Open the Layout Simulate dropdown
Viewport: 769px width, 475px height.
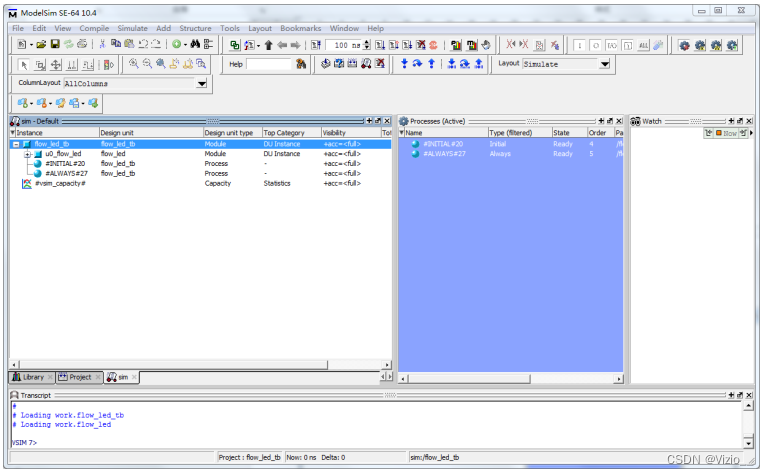pos(605,64)
